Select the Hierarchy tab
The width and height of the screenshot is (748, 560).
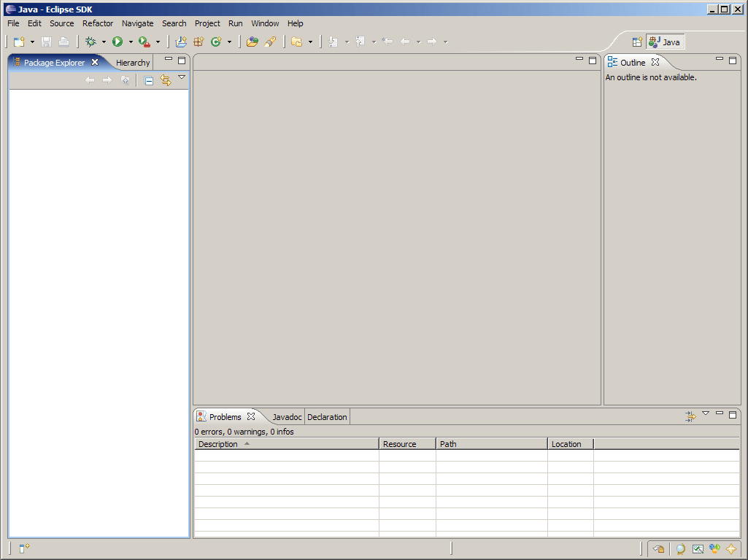(132, 62)
